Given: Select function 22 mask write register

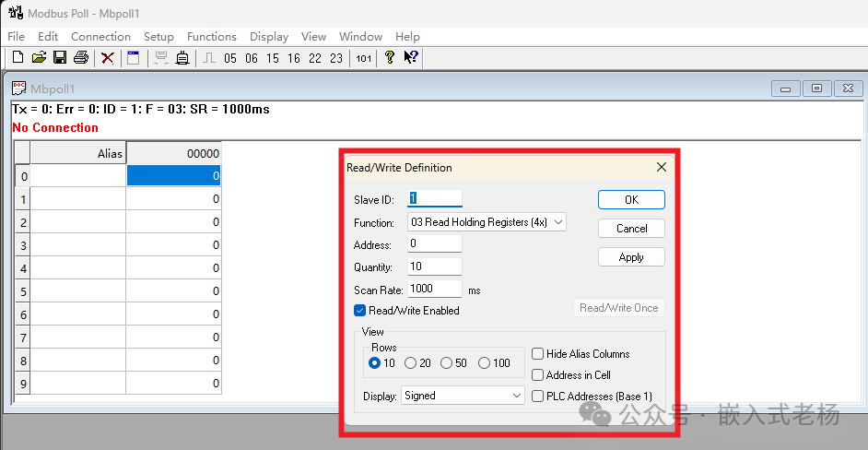Looking at the screenshot, I should (315, 58).
